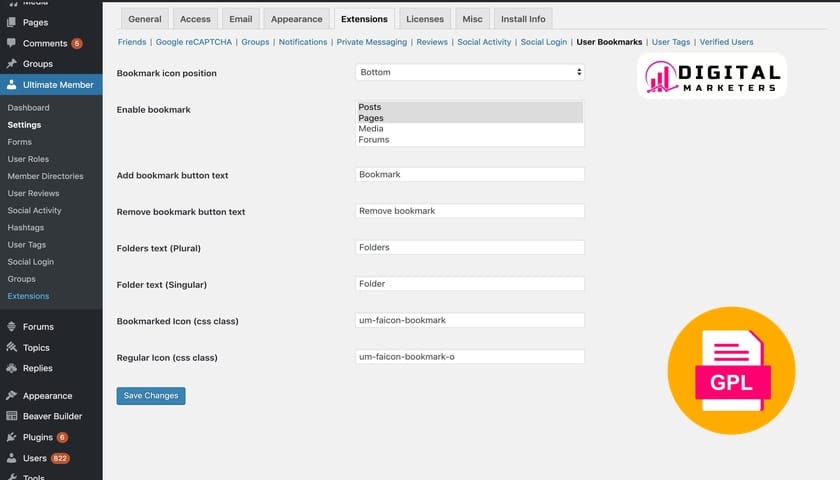Image resolution: width=840 pixels, height=480 pixels.
Task: Click the Pages icon in sidebar
Action: [11, 22]
